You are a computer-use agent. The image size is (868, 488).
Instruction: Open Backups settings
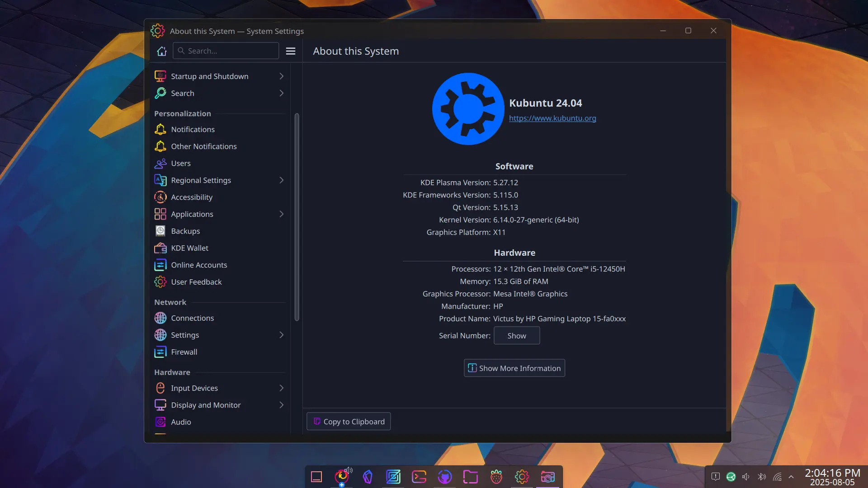(x=219, y=231)
